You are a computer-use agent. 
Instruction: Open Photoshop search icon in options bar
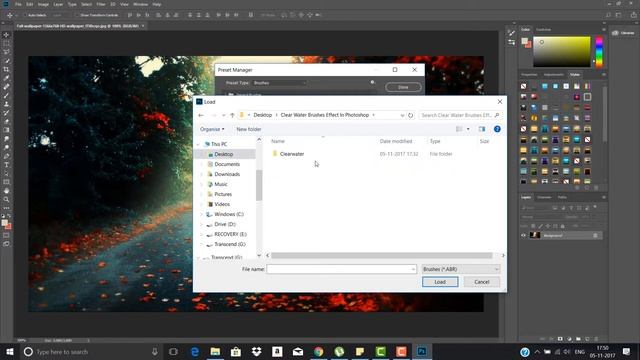[x=608, y=15]
